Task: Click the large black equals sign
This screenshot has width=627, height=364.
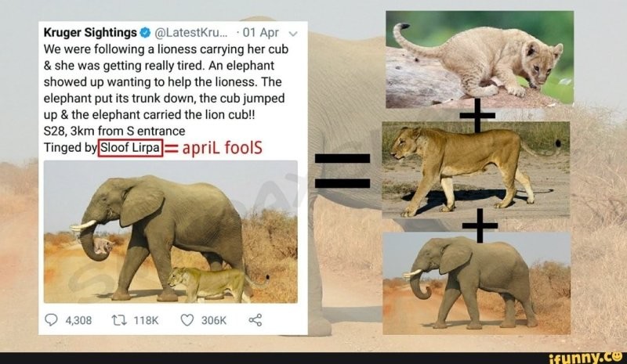Action: [x=342, y=171]
